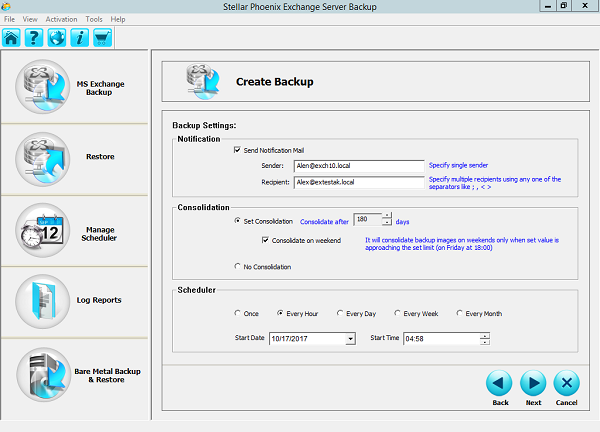Toggle Consolidate on weekend checkbox
The image size is (600, 432).
[x=265, y=240]
